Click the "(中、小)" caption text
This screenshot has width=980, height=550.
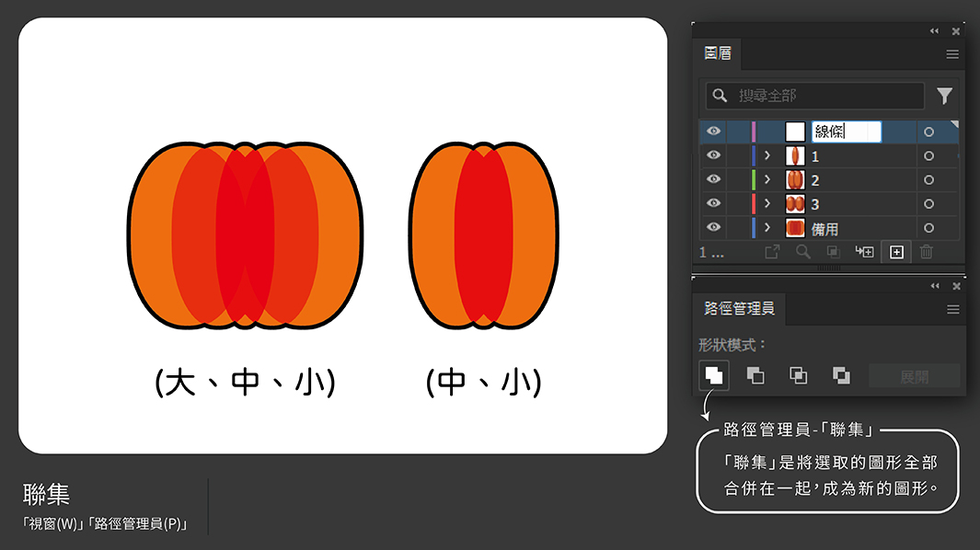point(484,382)
